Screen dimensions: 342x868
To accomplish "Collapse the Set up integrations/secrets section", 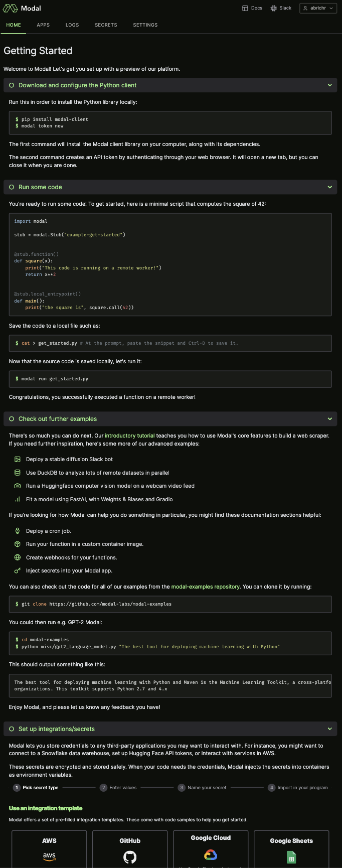I will [x=330, y=729].
